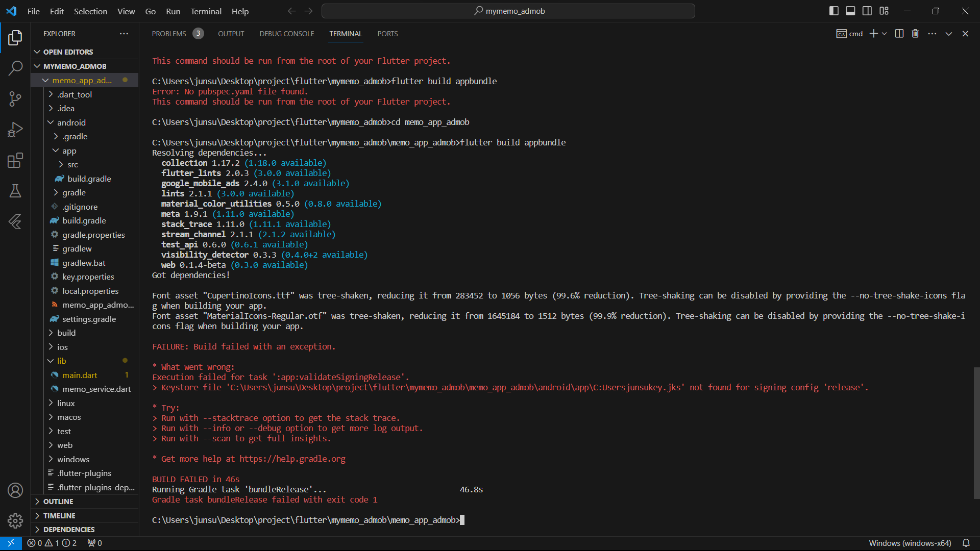
Task: Open the Terminal menu
Action: (x=206, y=11)
